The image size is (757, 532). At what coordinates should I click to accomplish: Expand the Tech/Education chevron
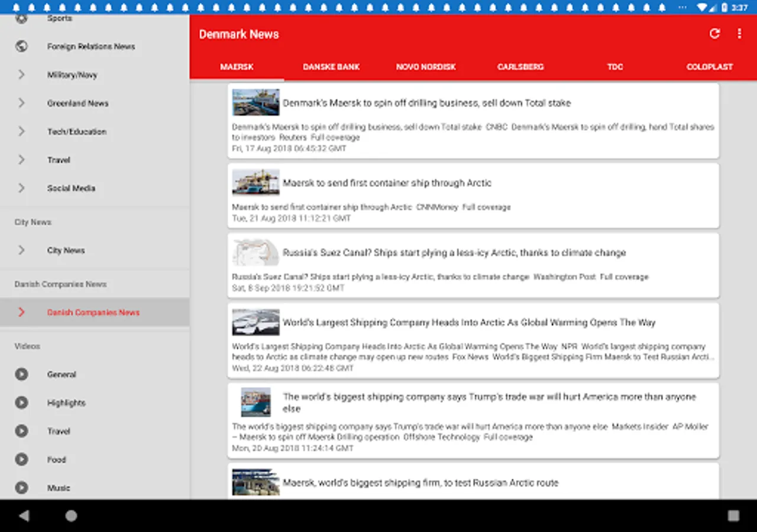[x=21, y=131]
